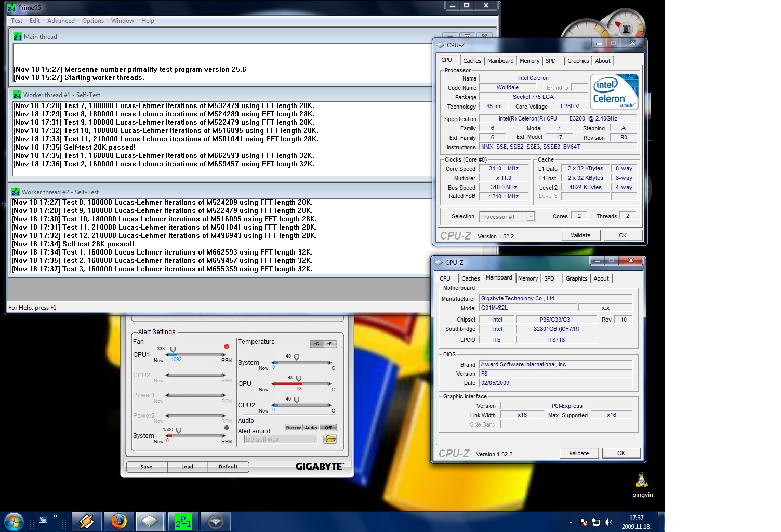The height and width of the screenshot is (532, 781).
Task: Click the Intel Celeron inside logo
Action: 614,91
